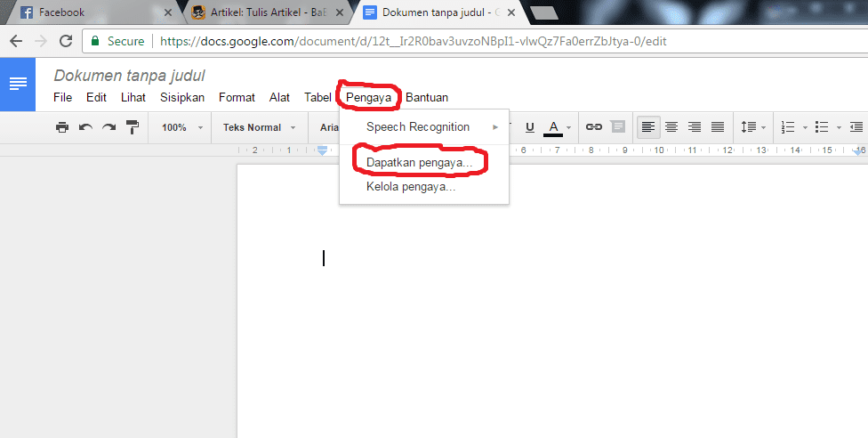
Task: Switch to the Artikel: Tulis Artikel tab
Action: pos(266,12)
